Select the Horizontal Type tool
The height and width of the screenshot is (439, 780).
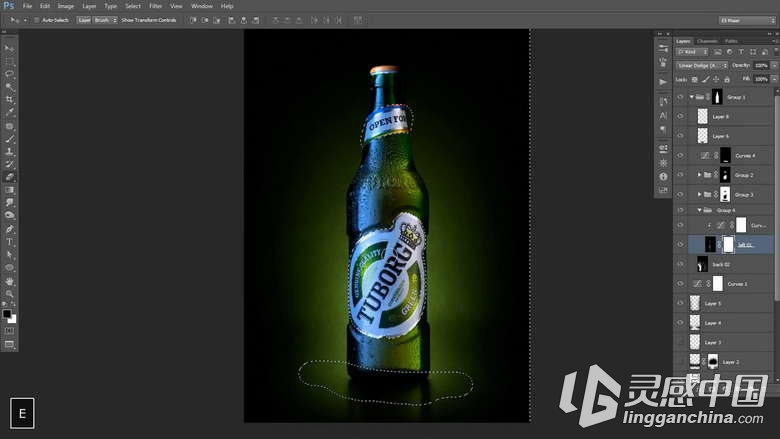click(x=9, y=242)
